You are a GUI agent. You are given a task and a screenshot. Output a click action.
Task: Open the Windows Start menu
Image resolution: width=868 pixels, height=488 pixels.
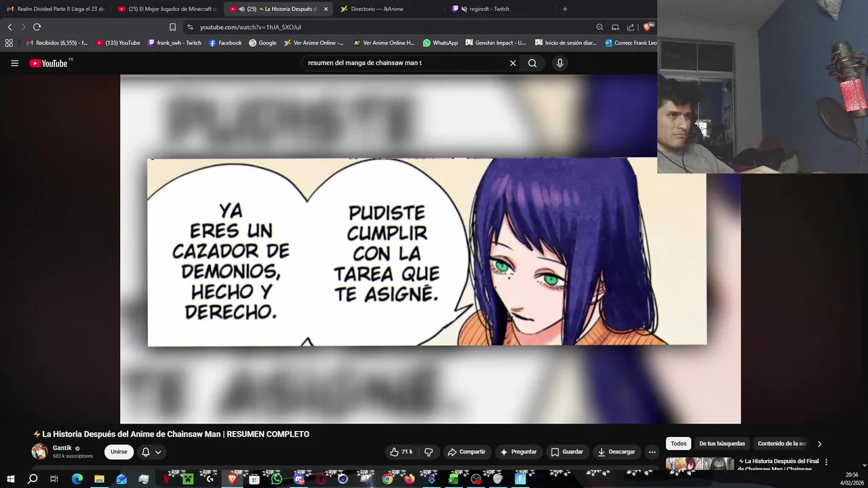click(11, 479)
